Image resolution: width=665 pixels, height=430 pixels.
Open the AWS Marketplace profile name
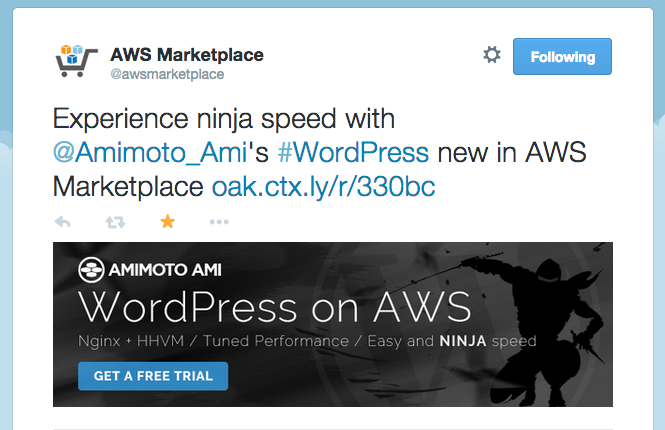point(187,55)
